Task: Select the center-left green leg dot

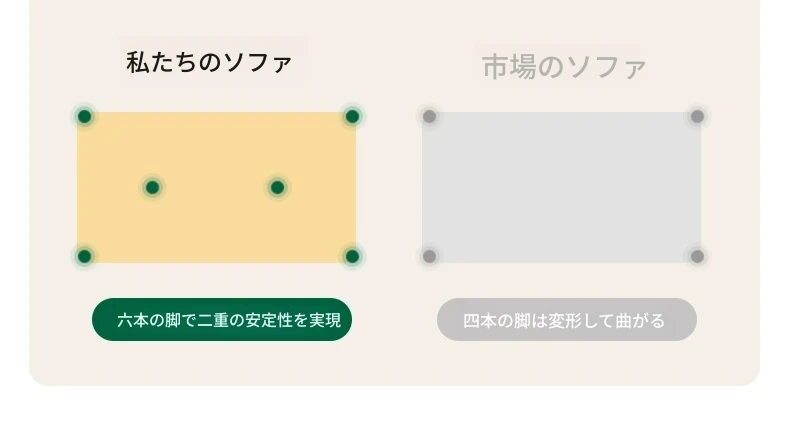Action: coord(152,187)
